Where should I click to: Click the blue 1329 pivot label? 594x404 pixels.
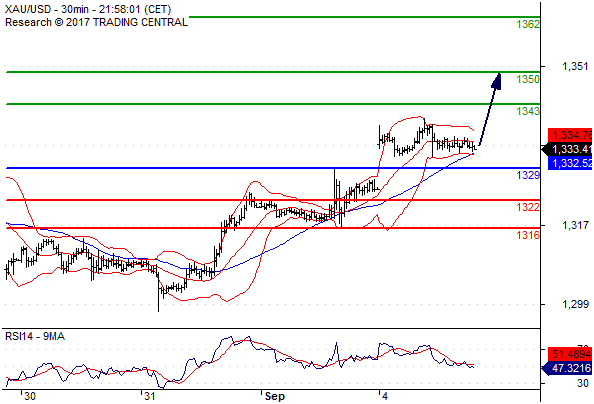point(528,175)
